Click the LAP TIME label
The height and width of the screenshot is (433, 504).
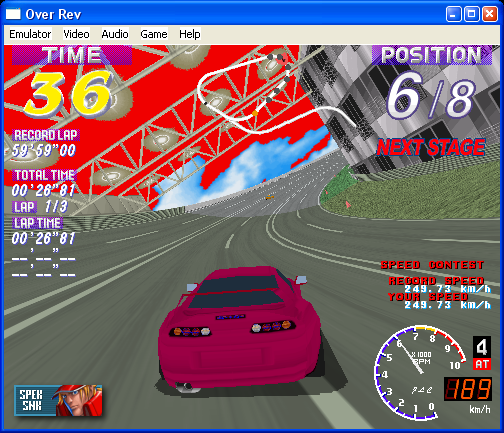point(37,223)
